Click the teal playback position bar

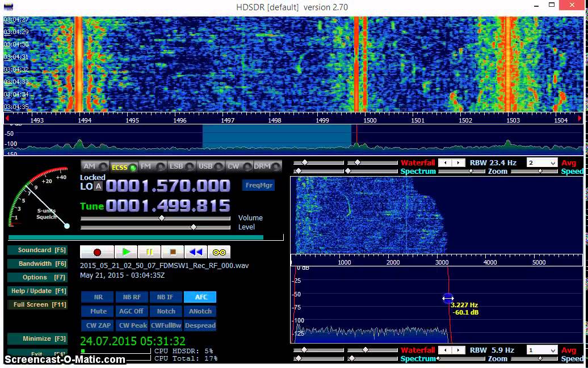coord(136,237)
